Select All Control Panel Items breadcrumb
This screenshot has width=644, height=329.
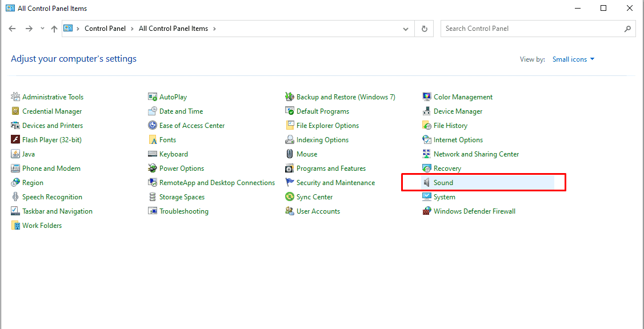[x=173, y=29]
